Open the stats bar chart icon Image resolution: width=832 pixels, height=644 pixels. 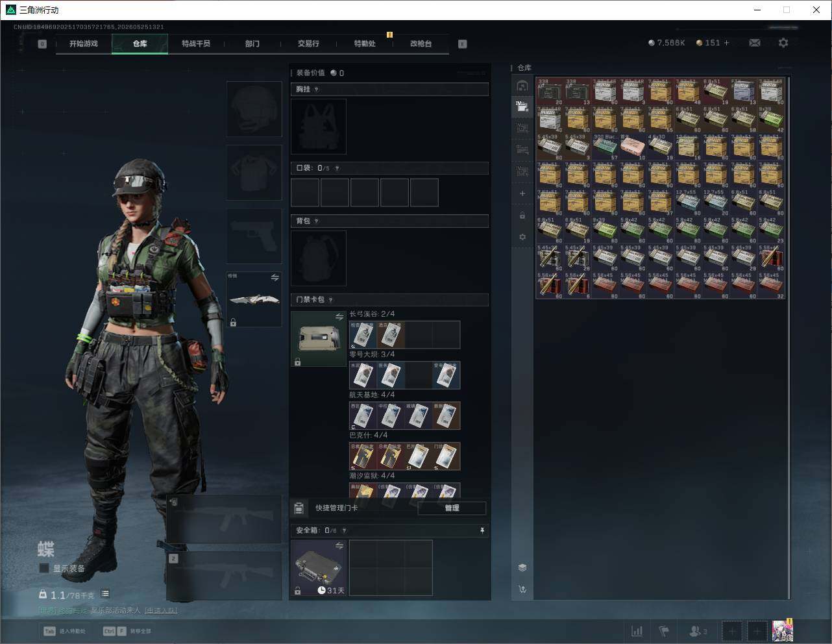point(637,631)
